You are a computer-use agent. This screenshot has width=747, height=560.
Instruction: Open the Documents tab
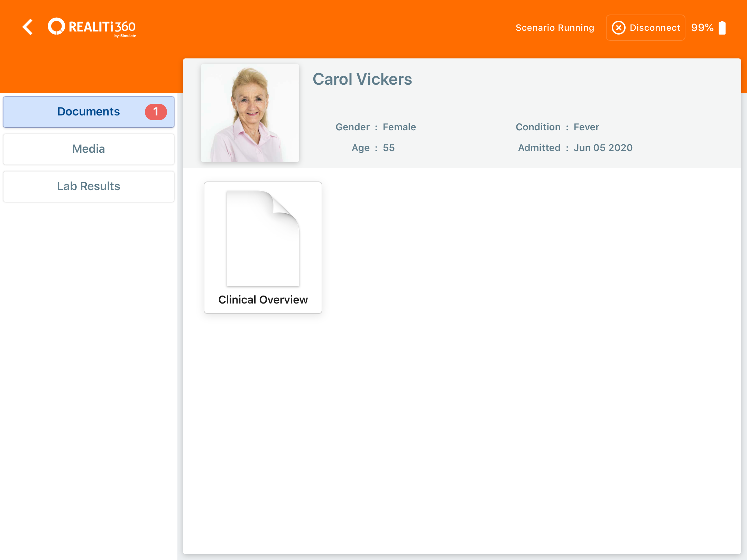coord(89,112)
